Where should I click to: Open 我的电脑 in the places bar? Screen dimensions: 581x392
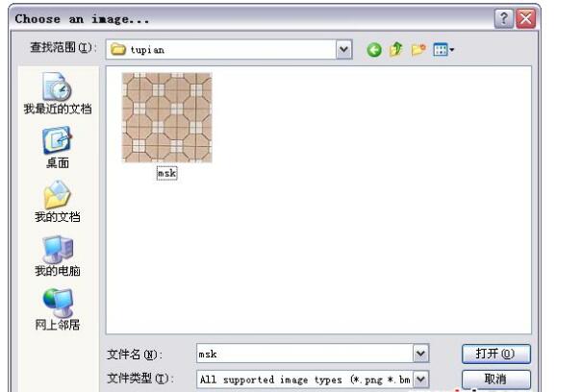58,256
